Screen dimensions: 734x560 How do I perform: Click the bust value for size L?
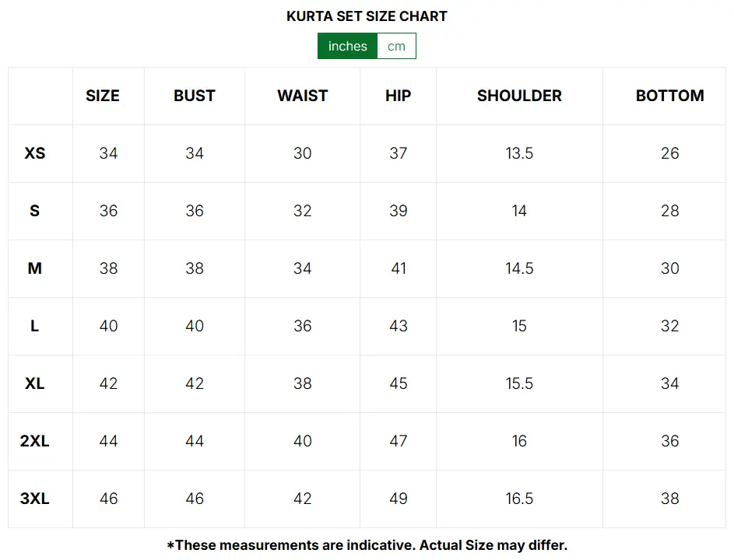(x=194, y=326)
